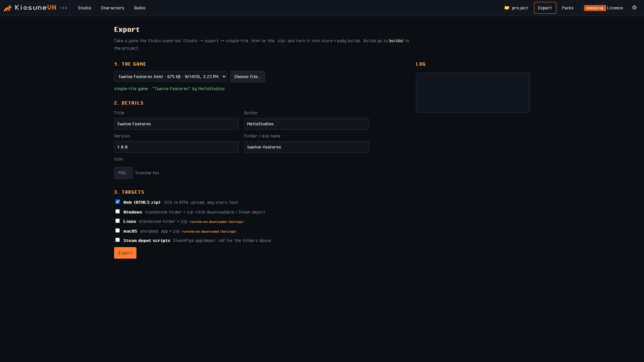Click the Linux runtime not downloaded (Settings) link

(x=217, y=222)
